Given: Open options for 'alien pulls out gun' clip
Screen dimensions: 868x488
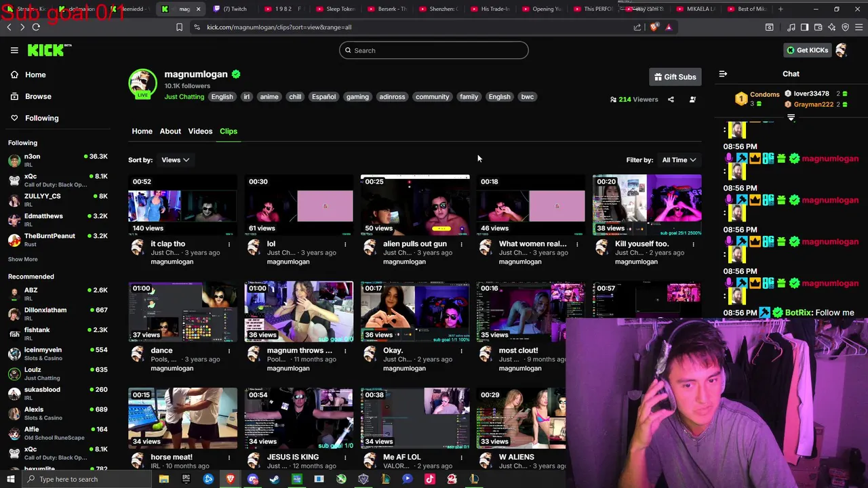Looking at the screenshot, I should coord(461,244).
